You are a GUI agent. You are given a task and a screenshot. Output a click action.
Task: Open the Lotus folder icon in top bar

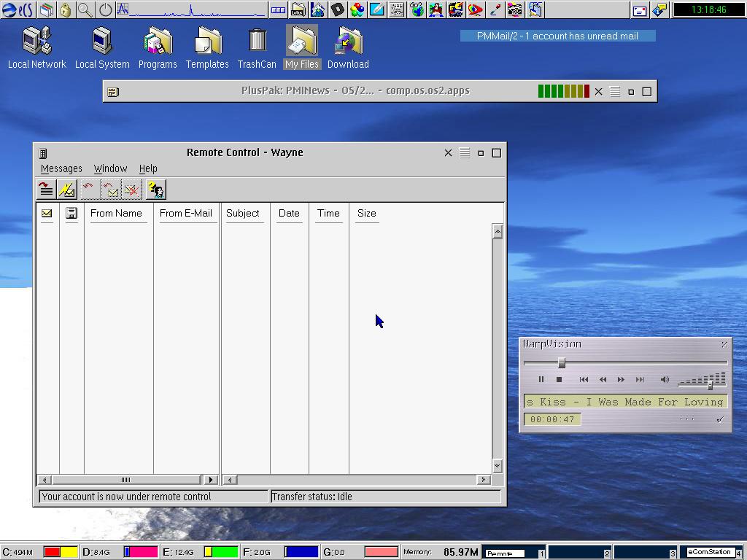(x=298, y=9)
